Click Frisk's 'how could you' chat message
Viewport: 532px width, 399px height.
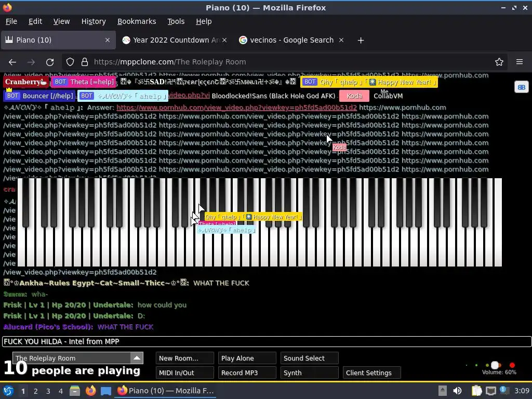pos(162,305)
